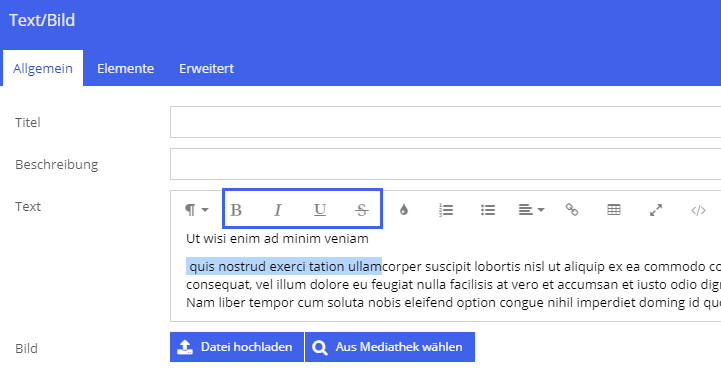Screen dimensions: 721x372
Task: Toggle bold formatting in text editor
Action: click(236, 210)
